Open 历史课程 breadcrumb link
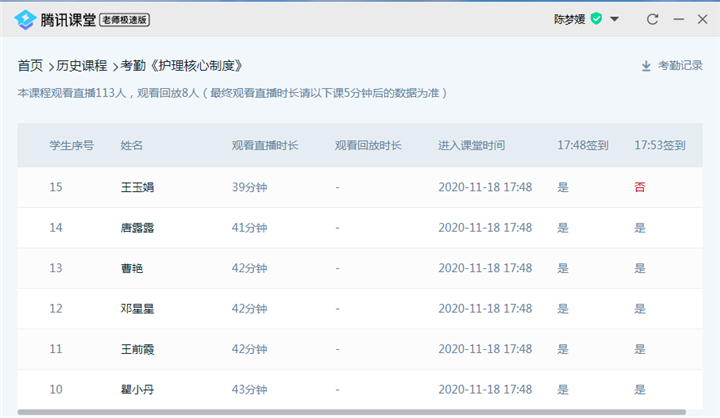The image size is (720, 418). (82, 66)
